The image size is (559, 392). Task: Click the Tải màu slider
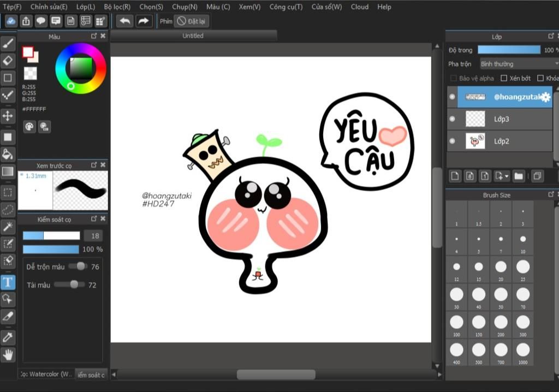click(69, 284)
